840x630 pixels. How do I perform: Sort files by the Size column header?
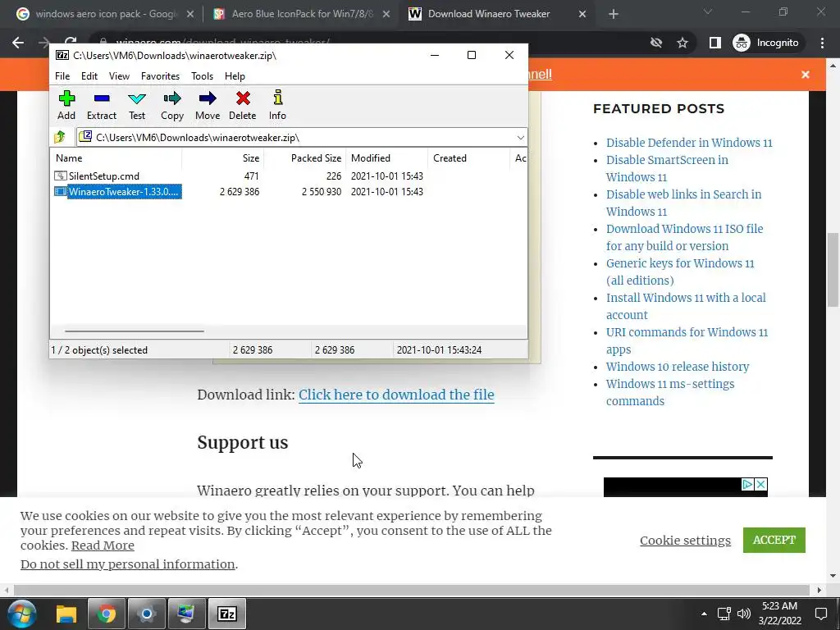point(223,158)
